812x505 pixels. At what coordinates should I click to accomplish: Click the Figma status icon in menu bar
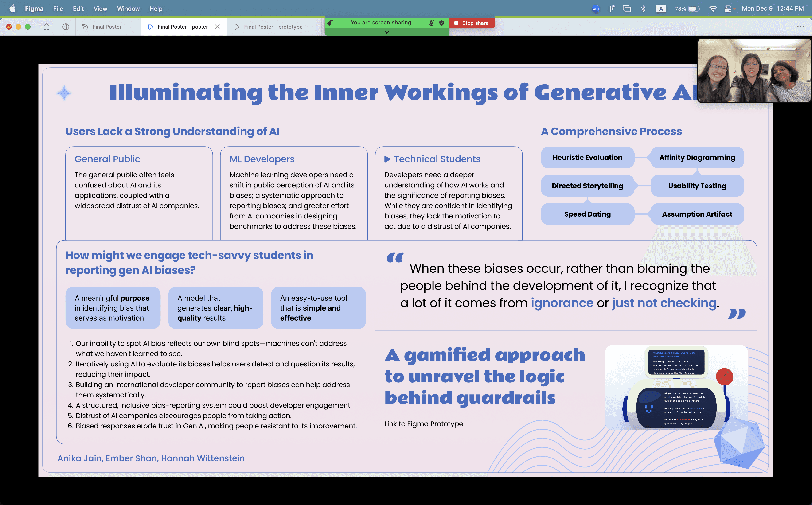click(x=611, y=9)
